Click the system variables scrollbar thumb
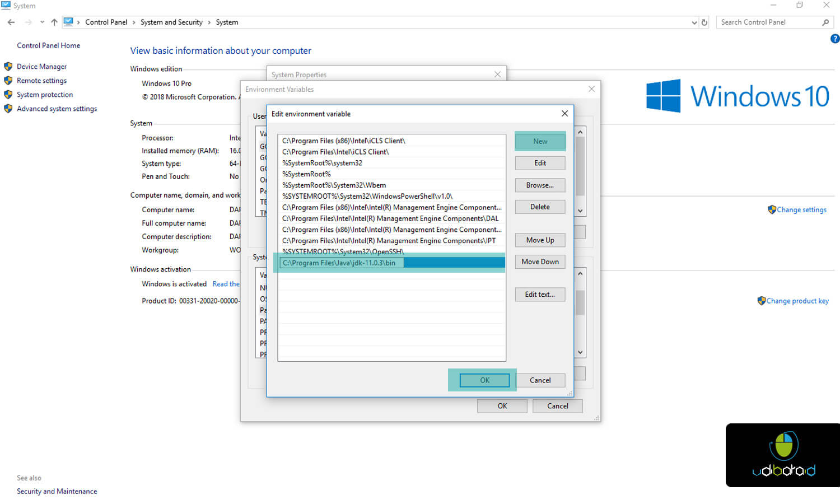Viewport: 840px width, 504px height. pyautogui.click(x=580, y=302)
